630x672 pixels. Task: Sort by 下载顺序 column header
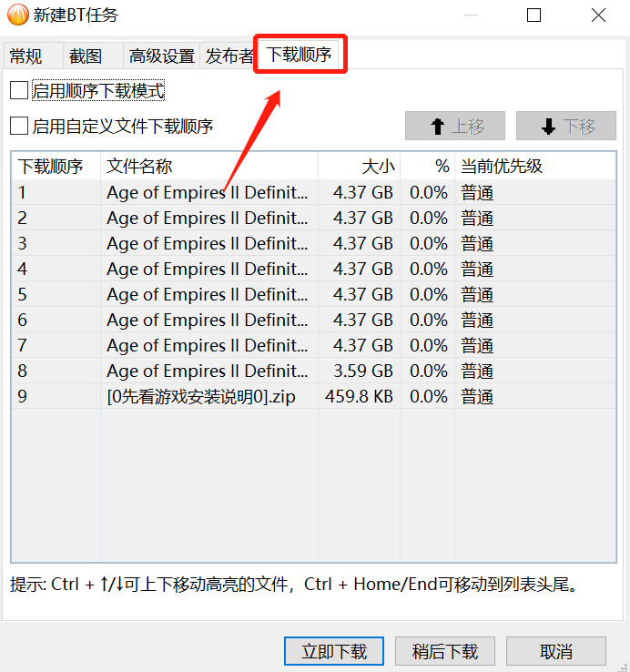(56, 166)
